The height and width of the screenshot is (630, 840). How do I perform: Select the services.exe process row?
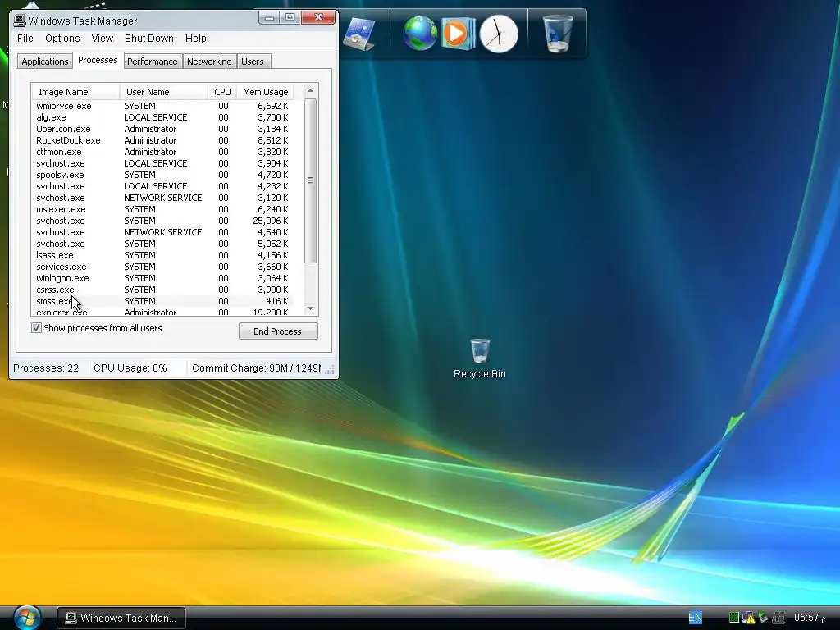(163, 267)
